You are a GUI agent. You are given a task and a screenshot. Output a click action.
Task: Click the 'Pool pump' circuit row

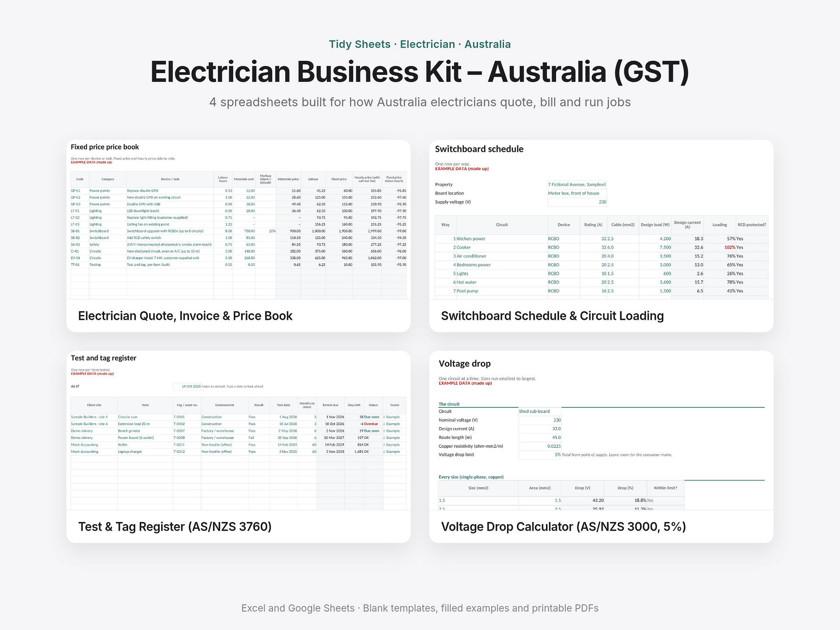[602, 291]
